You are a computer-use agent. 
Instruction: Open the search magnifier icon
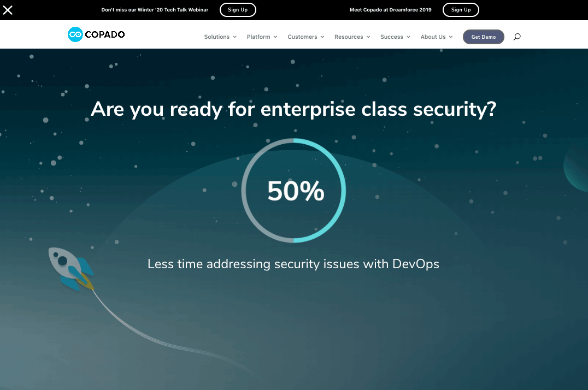(517, 37)
